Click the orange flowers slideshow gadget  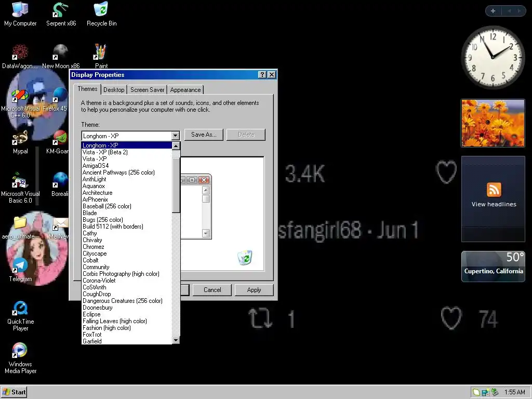[493, 123]
